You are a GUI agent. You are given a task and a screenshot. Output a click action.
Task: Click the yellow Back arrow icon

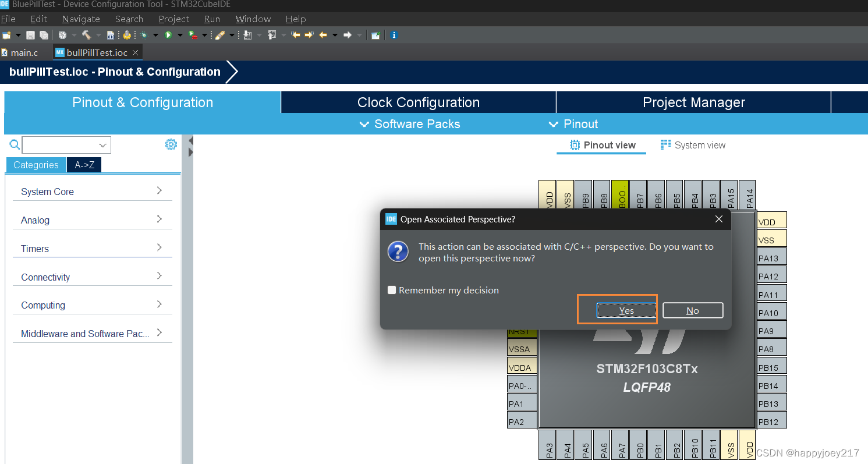(323, 35)
